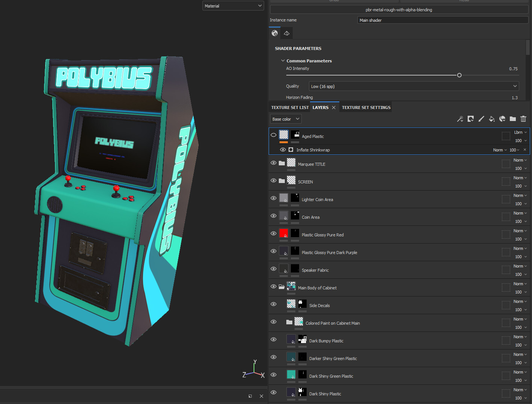The height and width of the screenshot is (404, 532).
Task: Switch to the Layers tab
Action: 321,107
